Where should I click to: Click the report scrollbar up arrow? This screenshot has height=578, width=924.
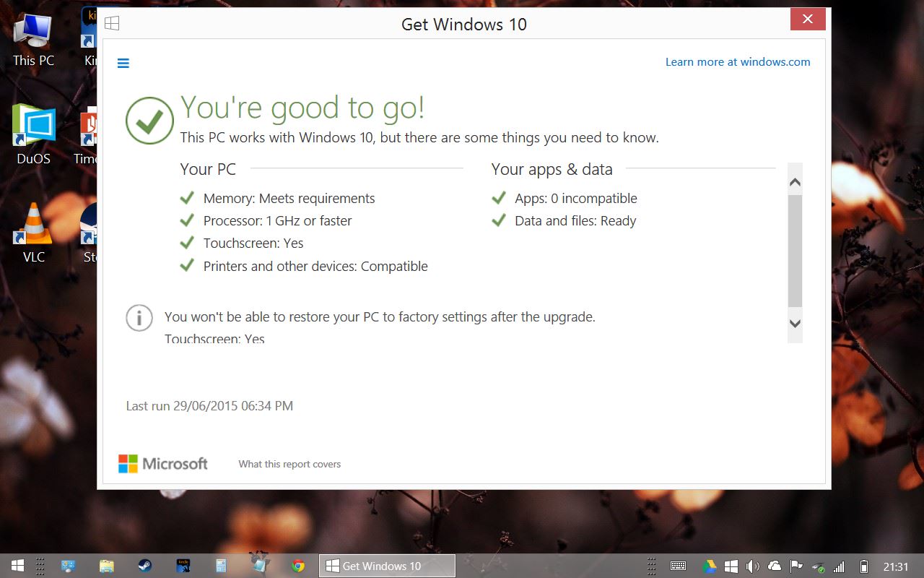(795, 182)
